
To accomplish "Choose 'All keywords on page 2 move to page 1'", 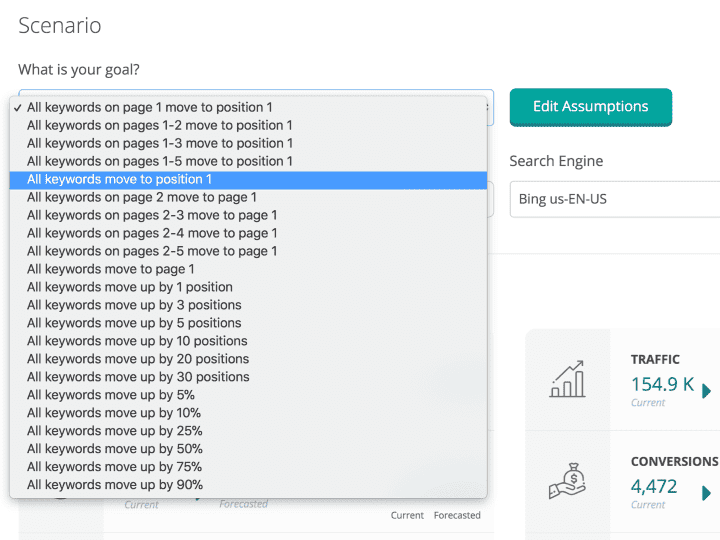I will pyautogui.click(x=141, y=197).
